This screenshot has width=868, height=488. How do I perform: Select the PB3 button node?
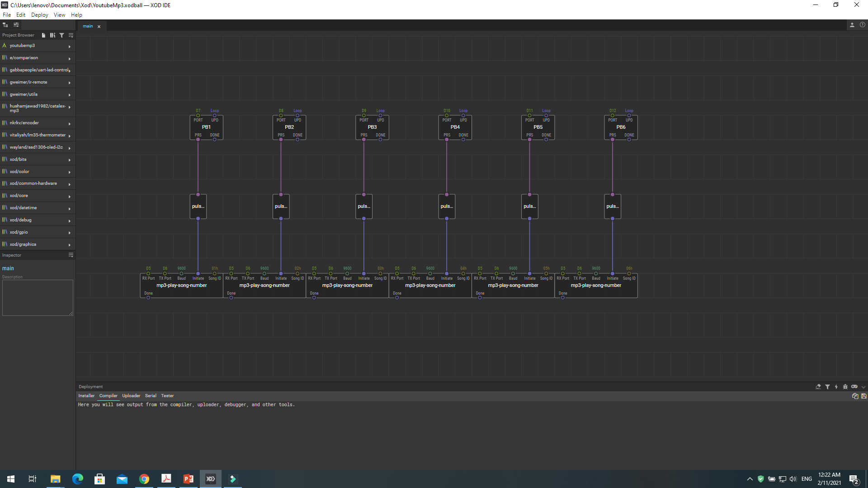point(372,127)
